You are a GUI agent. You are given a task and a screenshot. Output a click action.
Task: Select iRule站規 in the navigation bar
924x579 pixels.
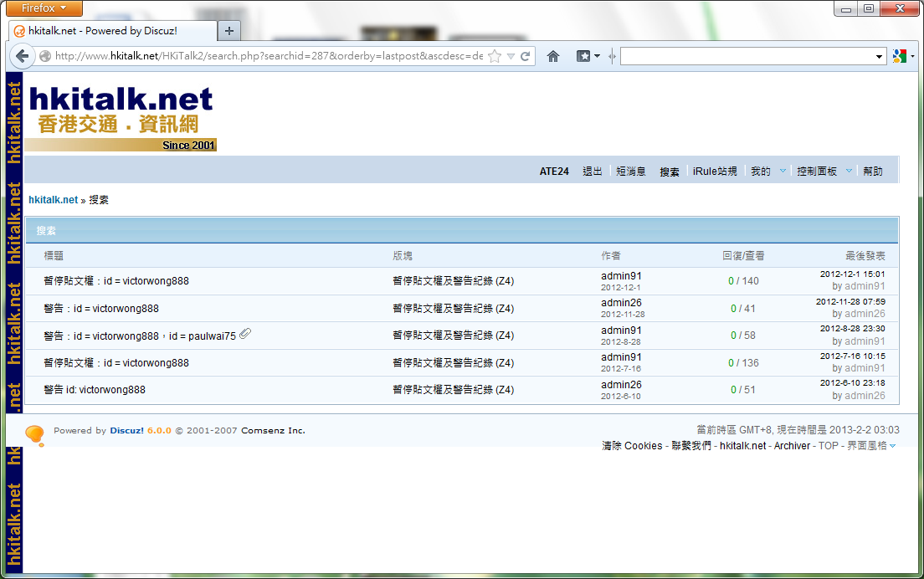click(x=715, y=171)
